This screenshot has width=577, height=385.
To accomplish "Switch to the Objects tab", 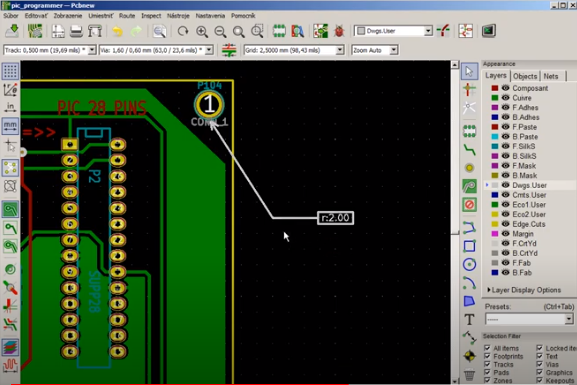I will click(525, 76).
